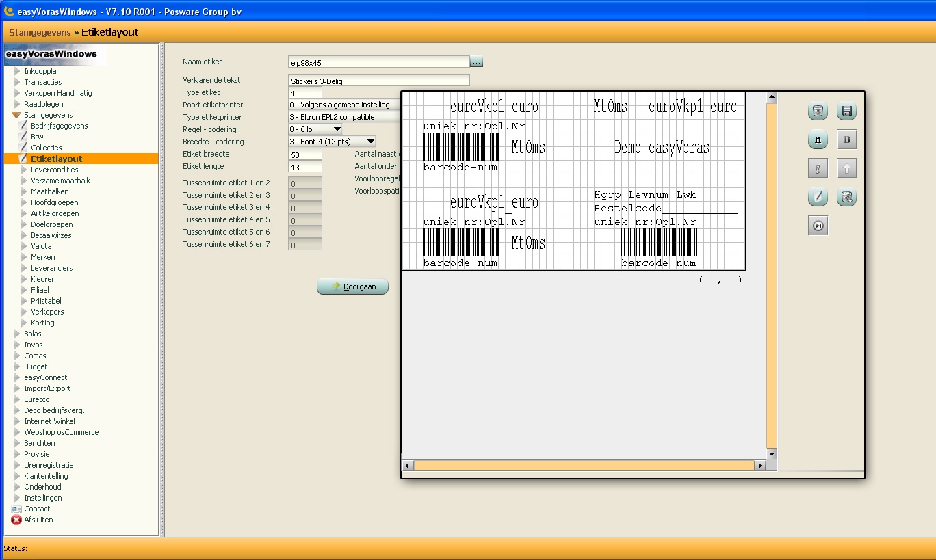Expand the Invas tree section
This screenshot has height=560, width=936.
pyautogui.click(x=17, y=345)
